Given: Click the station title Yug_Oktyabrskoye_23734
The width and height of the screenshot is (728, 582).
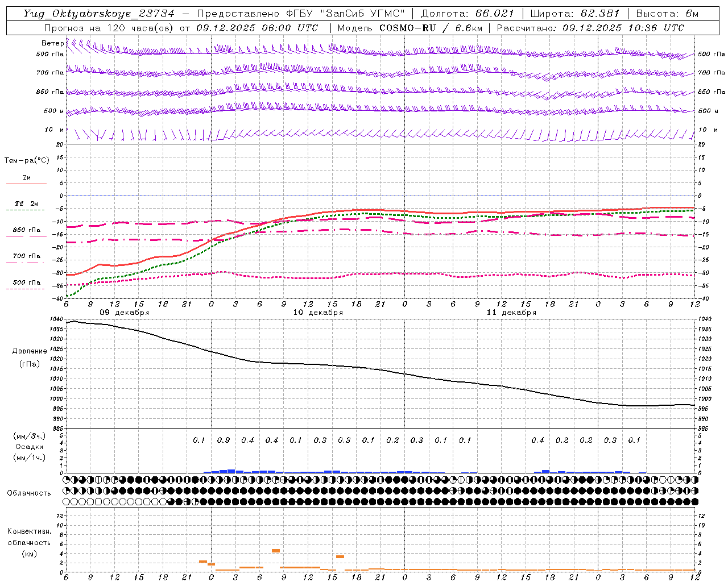Looking at the screenshot, I should click(x=99, y=14).
